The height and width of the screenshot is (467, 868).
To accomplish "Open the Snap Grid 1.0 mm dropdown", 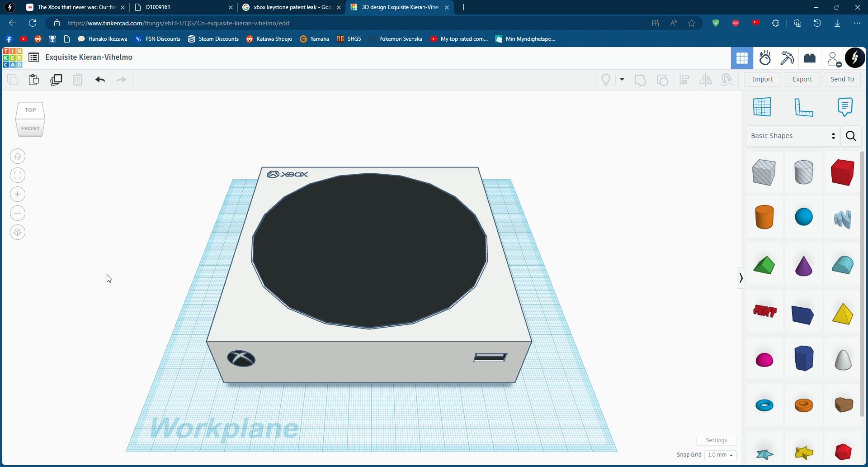I will coord(720,455).
